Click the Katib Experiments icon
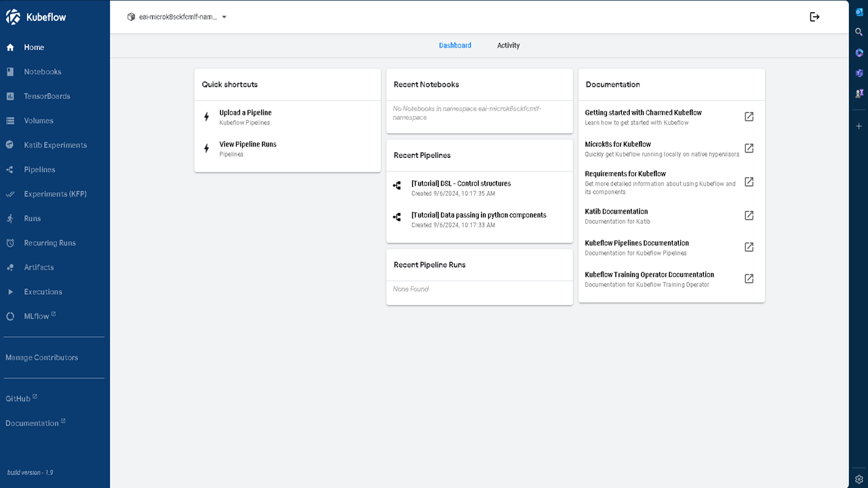Viewport: 868px width, 488px height. [x=10, y=145]
